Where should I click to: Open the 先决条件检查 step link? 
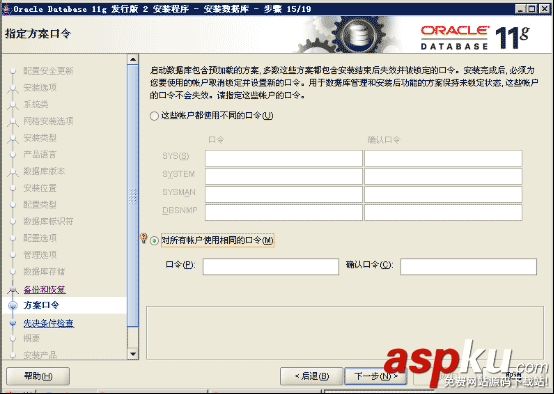49,323
